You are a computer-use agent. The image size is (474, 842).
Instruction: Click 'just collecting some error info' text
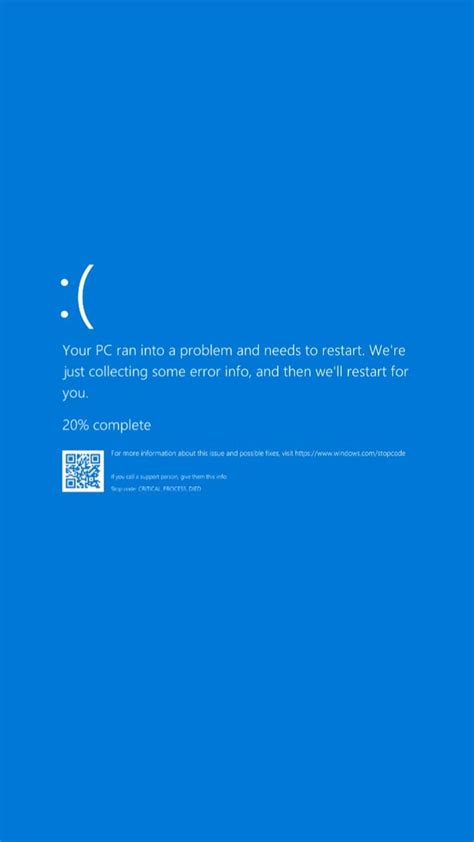[157, 372]
